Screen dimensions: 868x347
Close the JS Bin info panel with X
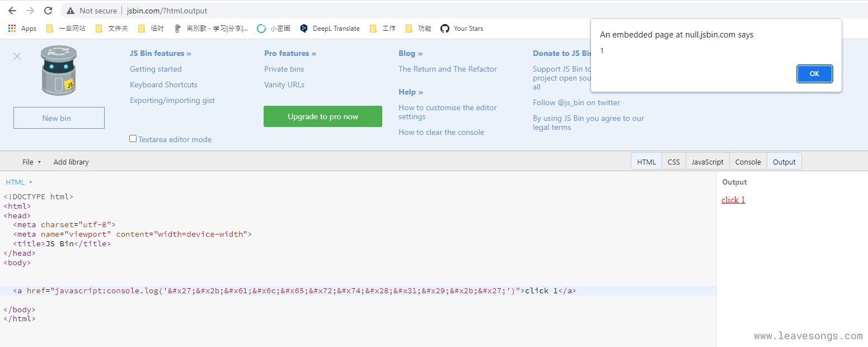click(x=17, y=56)
